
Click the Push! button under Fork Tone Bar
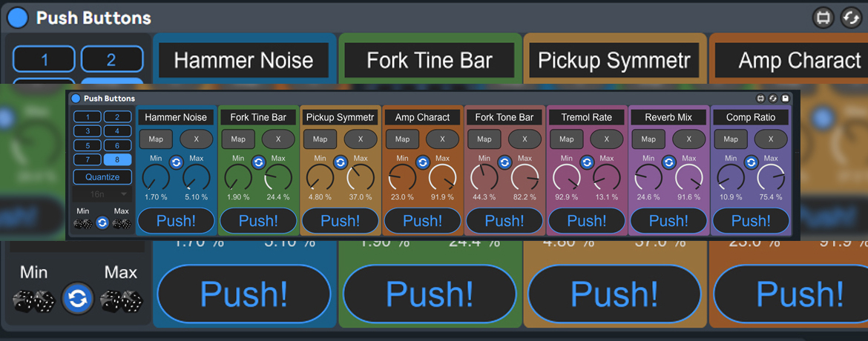point(504,221)
